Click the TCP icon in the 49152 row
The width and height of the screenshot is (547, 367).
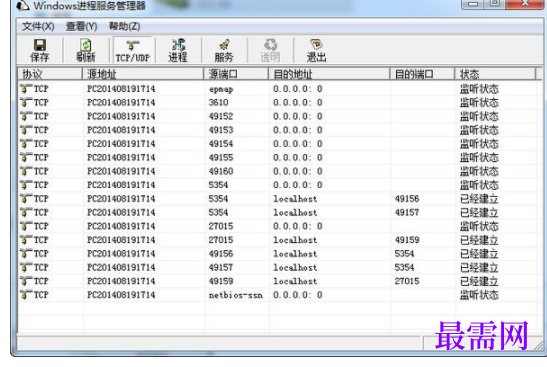pyautogui.click(x=26, y=116)
